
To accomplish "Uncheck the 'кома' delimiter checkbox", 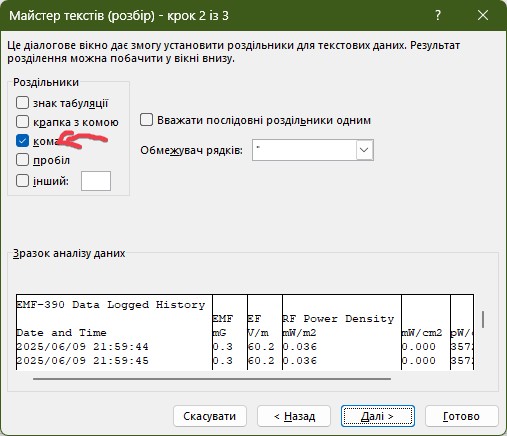I will [x=22, y=141].
